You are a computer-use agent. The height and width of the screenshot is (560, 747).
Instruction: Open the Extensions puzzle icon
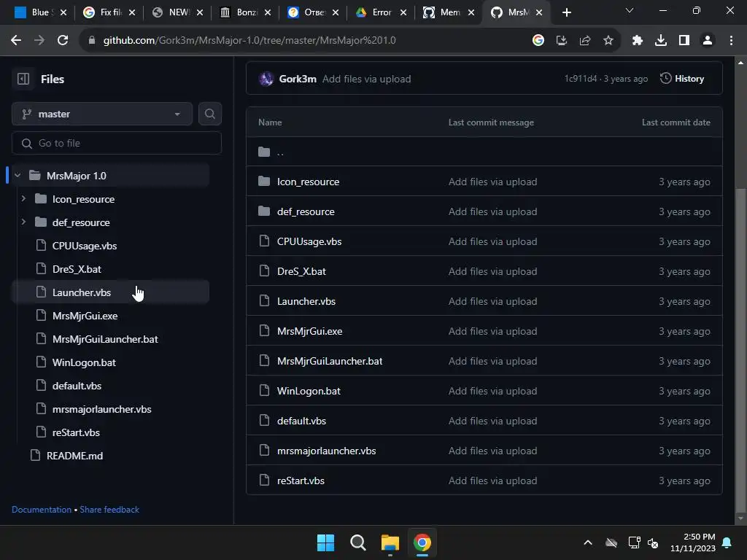(x=638, y=41)
